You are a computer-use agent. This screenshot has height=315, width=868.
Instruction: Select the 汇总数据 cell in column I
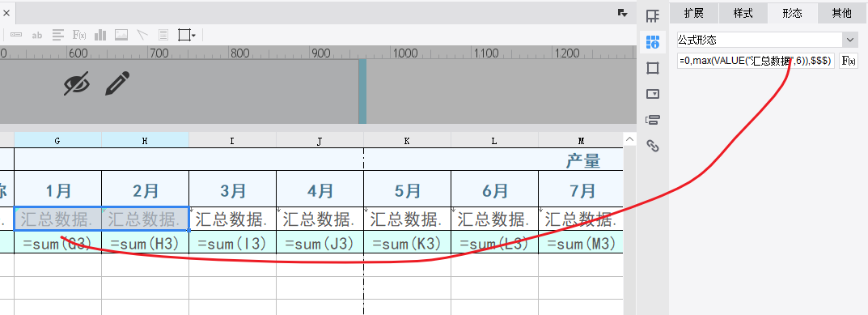click(x=232, y=219)
